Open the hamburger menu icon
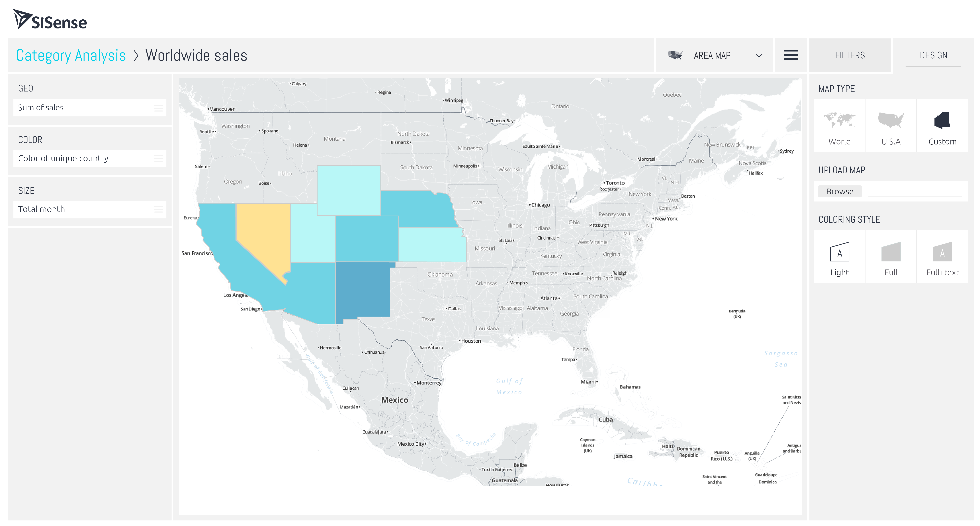Image resolution: width=980 pixels, height=526 pixels. (791, 55)
